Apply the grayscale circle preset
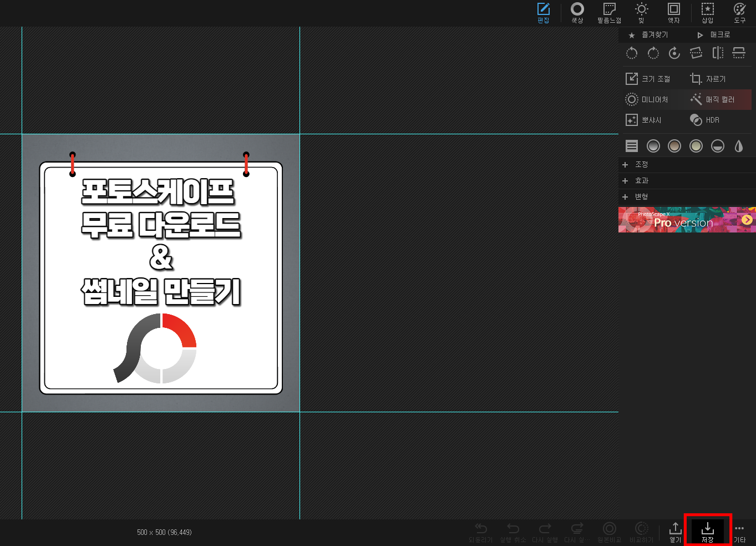756x546 pixels. pos(653,146)
